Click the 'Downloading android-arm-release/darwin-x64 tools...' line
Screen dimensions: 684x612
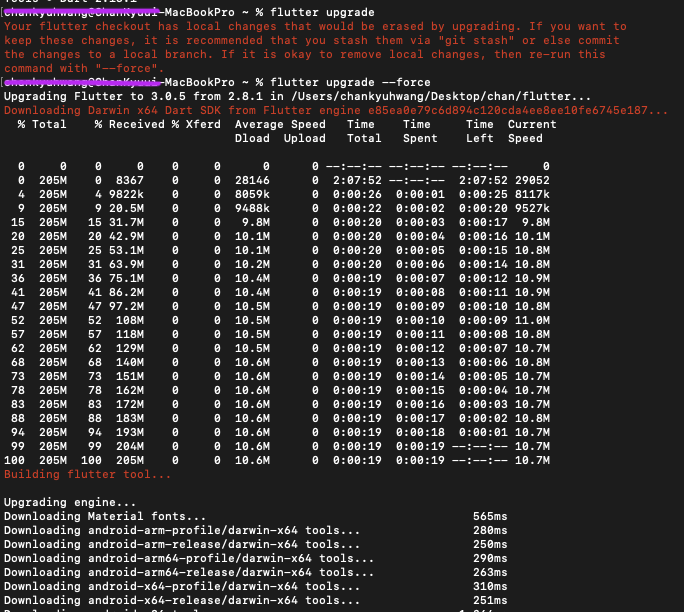182,544
